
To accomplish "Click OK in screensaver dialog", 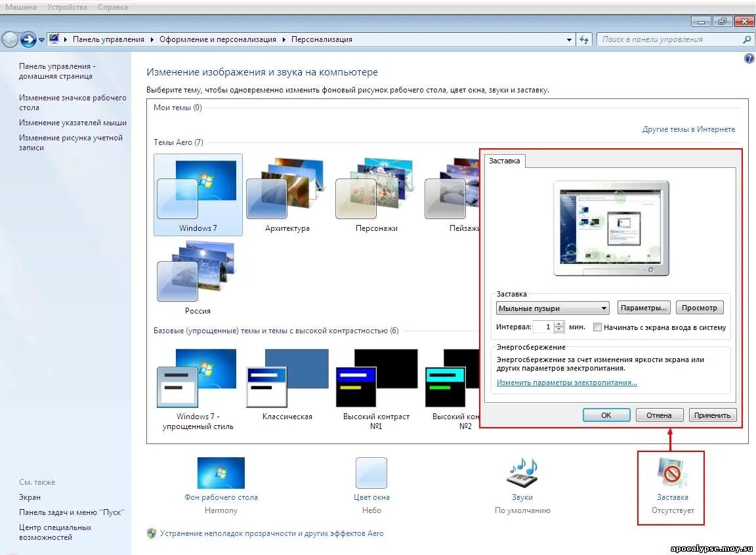I will (x=606, y=415).
